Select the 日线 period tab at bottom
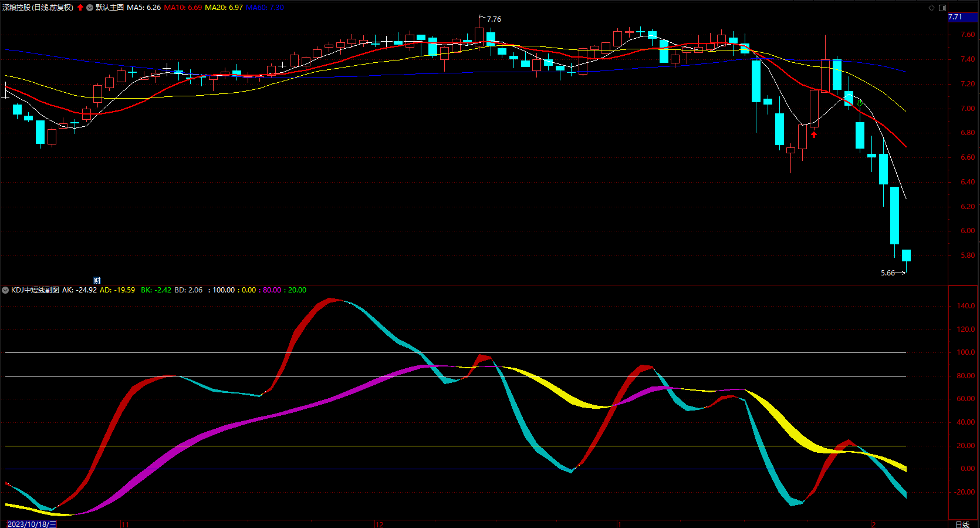Viewport: 980px width, 528px height. [962, 524]
